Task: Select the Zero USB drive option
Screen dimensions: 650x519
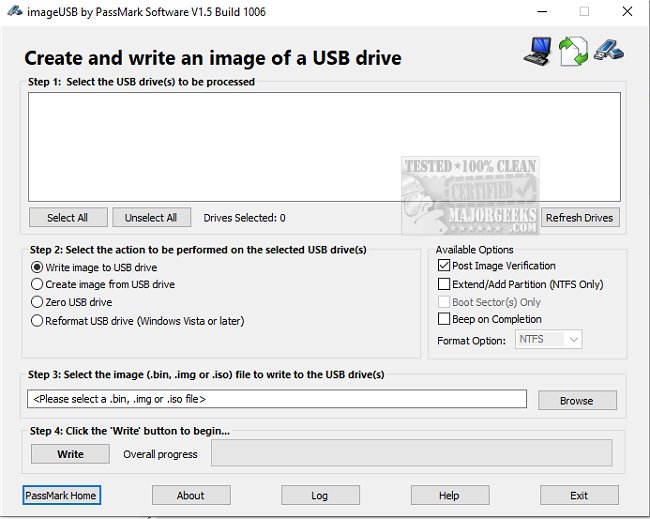Action: 38,302
